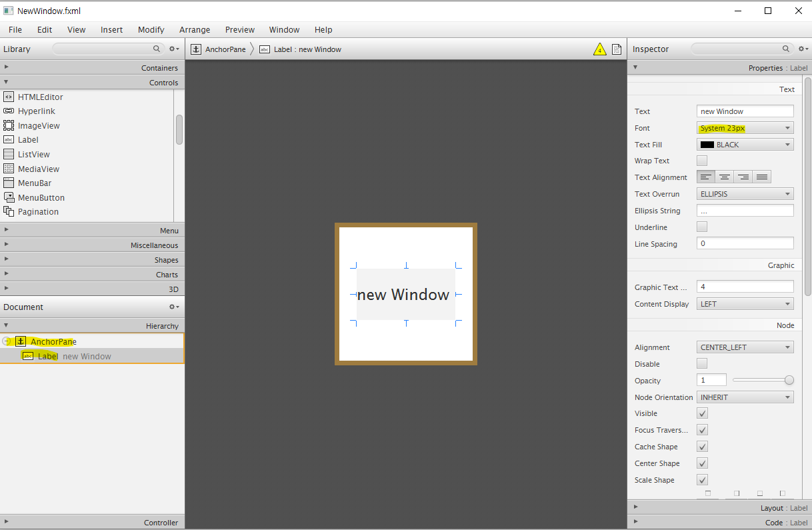Image resolution: width=812 pixels, height=530 pixels.
Task: Expand the Layout : Label inspector section
Action: pyautogui.click(x=719, y=507)
